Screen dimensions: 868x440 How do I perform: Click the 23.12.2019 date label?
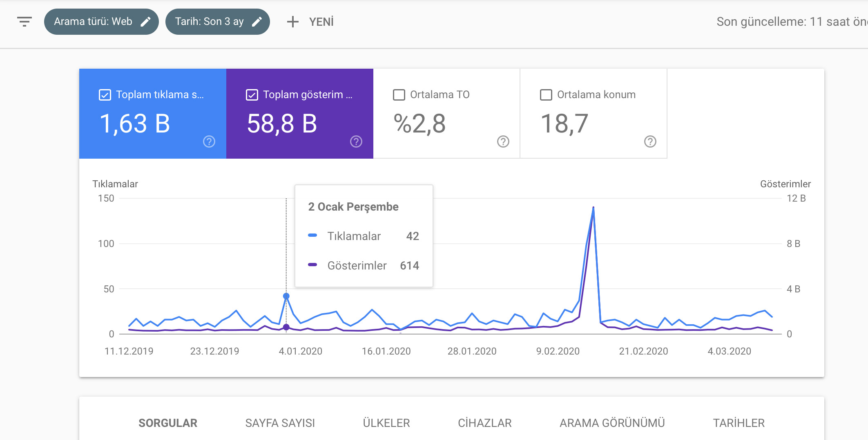point(215,351)
